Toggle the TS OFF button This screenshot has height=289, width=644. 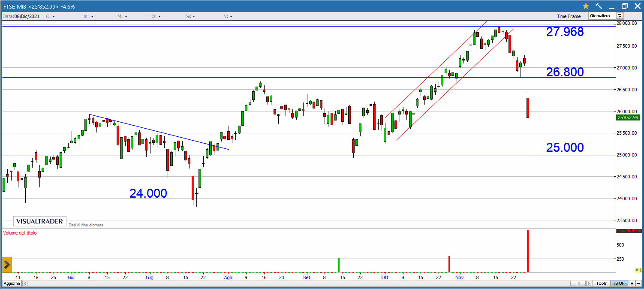click(620, 283)
